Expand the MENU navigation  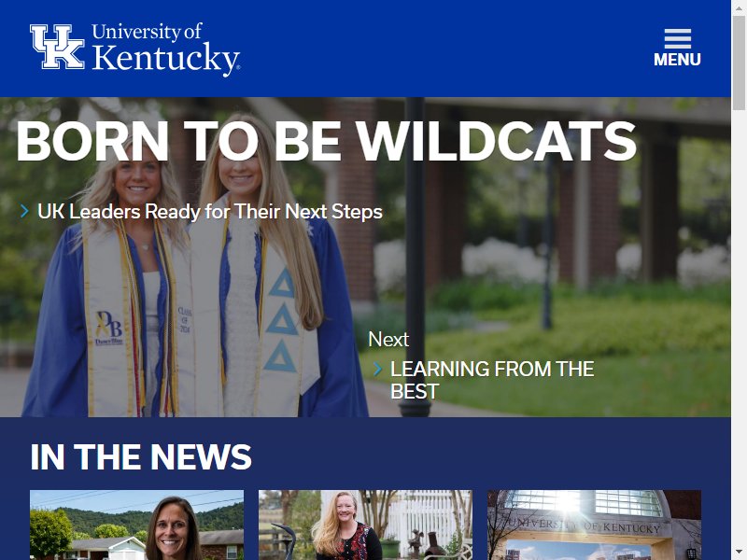(677, 49)
